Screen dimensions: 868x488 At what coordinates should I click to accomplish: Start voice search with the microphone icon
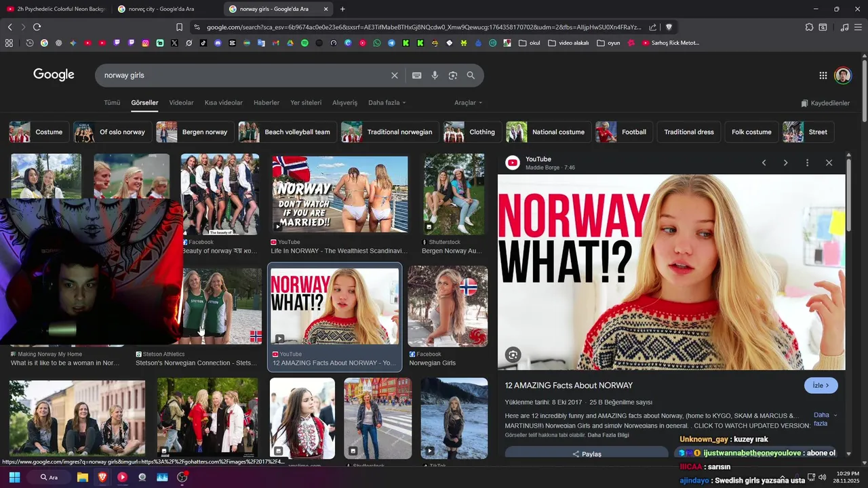tap(435, 75)
